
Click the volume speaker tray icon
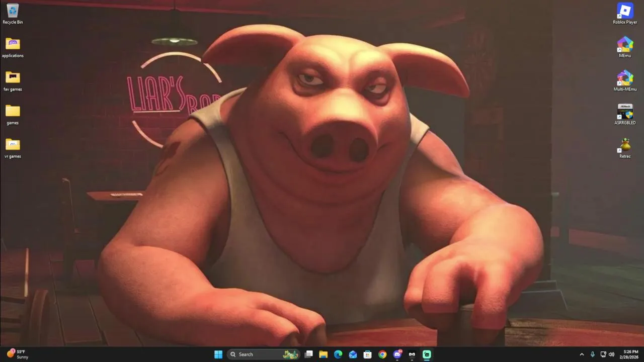[612, 354]
